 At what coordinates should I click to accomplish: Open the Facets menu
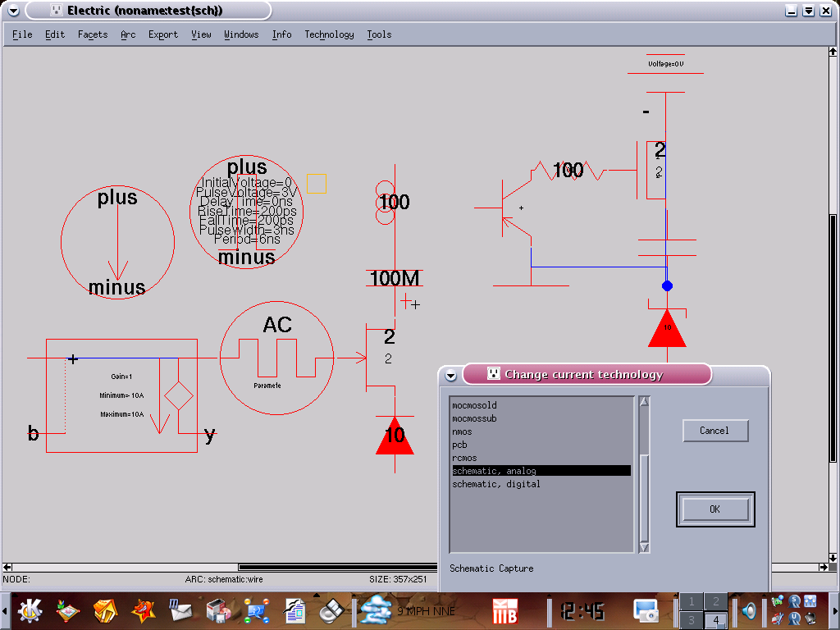pos(93,34)
